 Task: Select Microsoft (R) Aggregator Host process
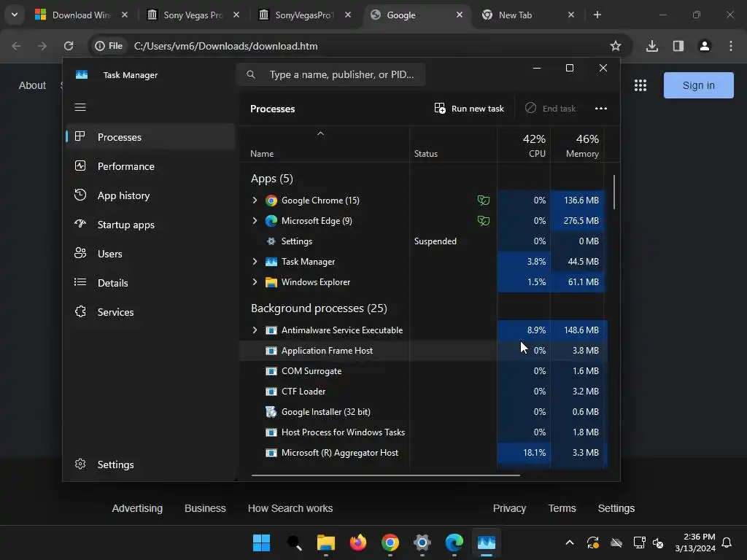click(x=423, y=453)
